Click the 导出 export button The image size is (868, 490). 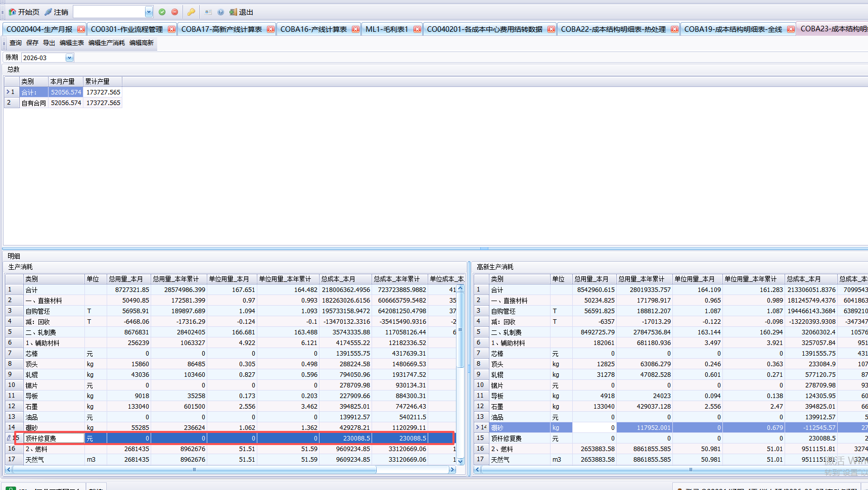click(49, 43)
